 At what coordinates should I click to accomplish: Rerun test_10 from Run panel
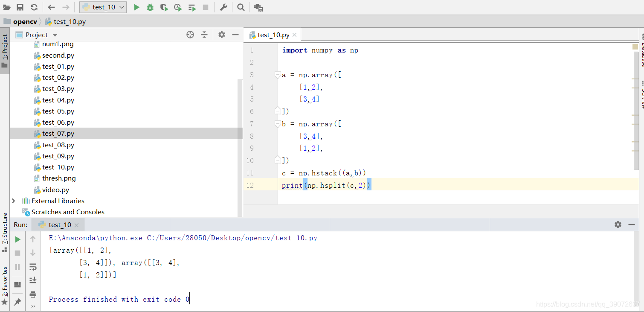point(17,239)
